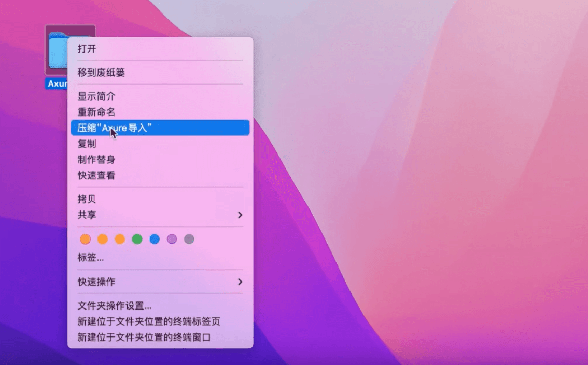Screen dimensions: 588x365
Task: Apply the red tag color swatch
Action: (x=85, y=239)
